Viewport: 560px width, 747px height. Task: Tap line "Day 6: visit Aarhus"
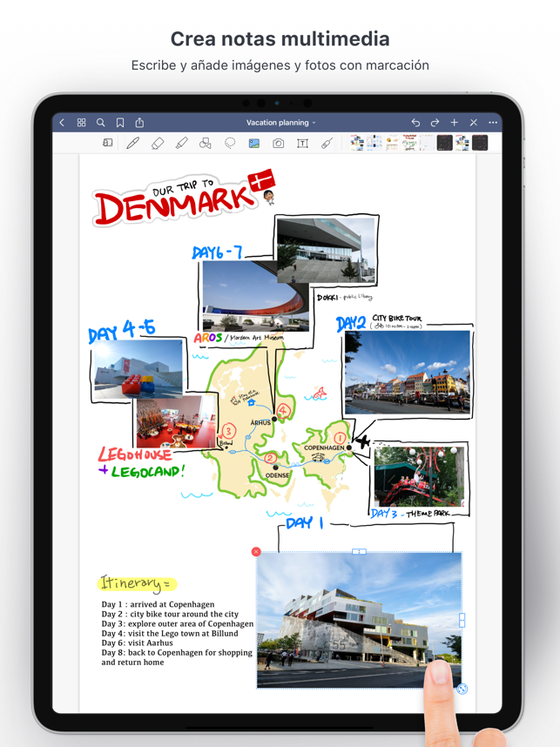pos(137,643)
